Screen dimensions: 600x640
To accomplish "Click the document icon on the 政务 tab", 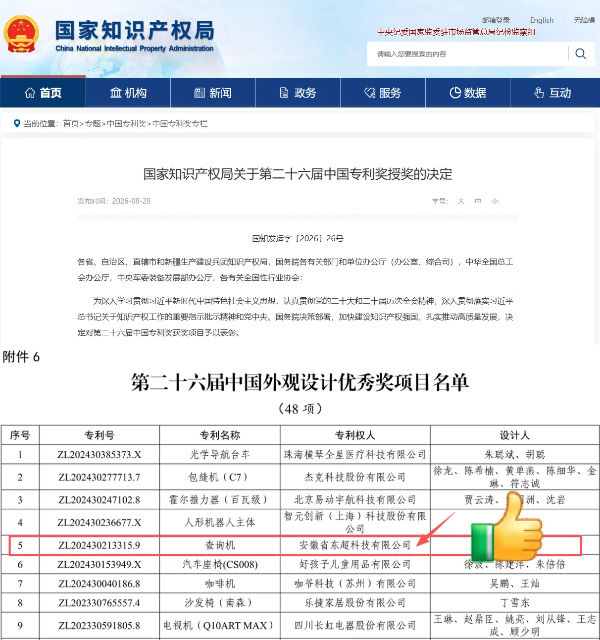I will click(284, 93).
